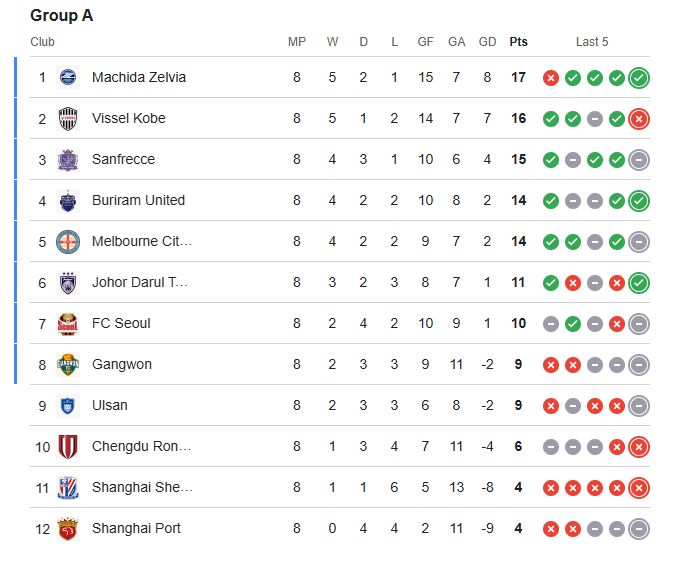Click the Shanghai Shenhua club logo
This screenshot has height=563, width=688.
pos(68,487)
